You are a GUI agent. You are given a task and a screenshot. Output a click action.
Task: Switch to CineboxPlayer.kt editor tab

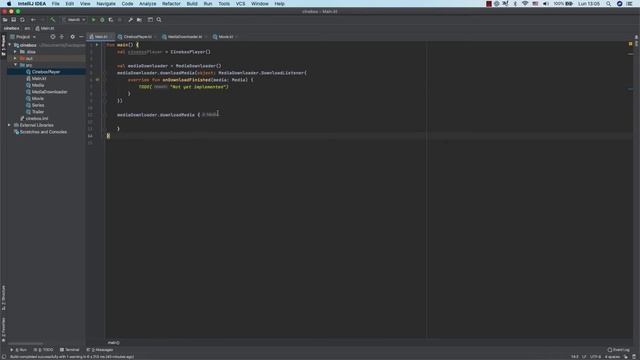(137, 37)
